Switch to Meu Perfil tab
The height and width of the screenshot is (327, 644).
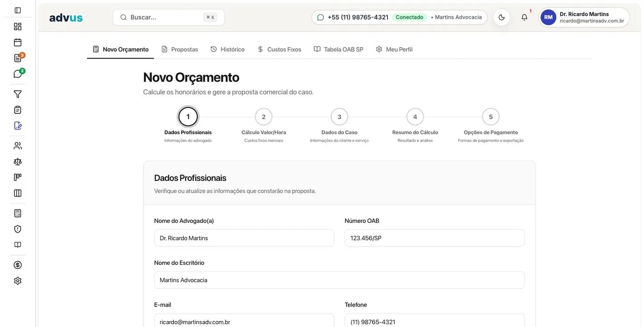[394, 49]
